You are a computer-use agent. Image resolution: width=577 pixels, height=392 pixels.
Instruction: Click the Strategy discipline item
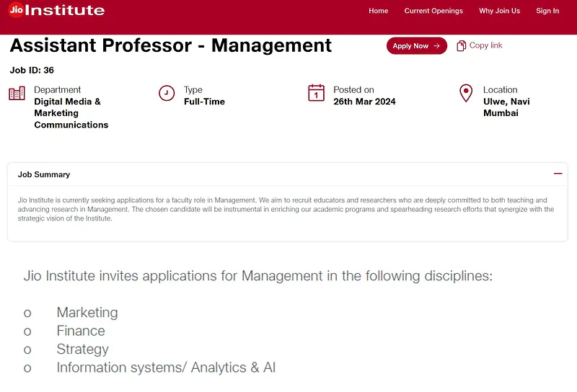click(x=82, y=349)
